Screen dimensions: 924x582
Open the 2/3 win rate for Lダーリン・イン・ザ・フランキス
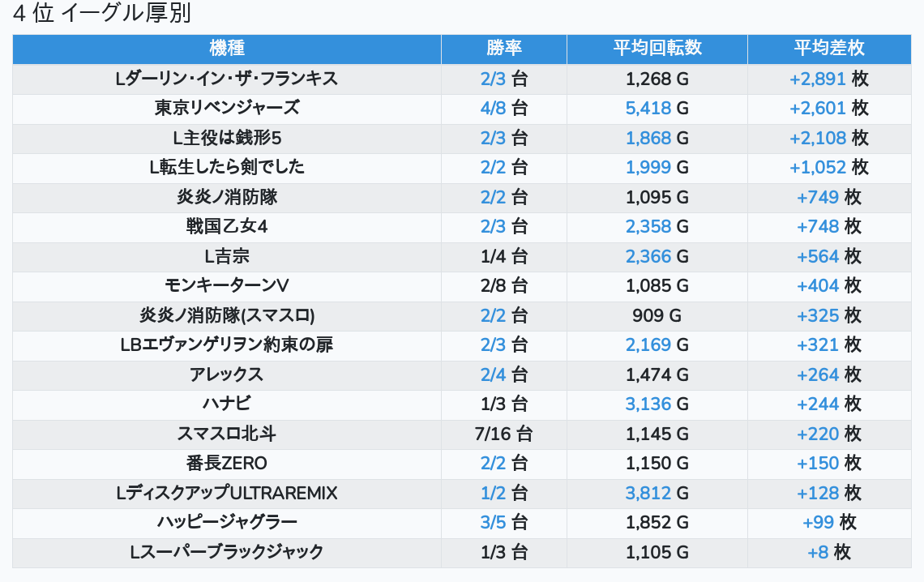click(493, 79)
